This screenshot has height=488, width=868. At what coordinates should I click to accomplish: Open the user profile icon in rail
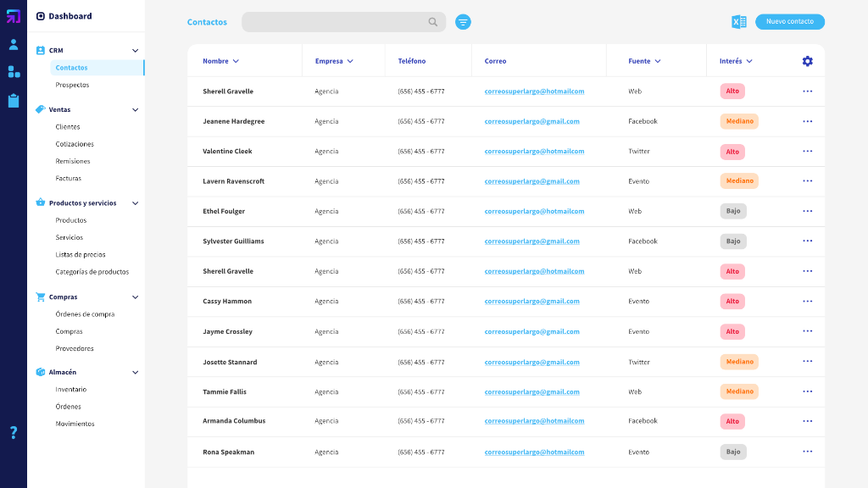[x=14, y=44]
